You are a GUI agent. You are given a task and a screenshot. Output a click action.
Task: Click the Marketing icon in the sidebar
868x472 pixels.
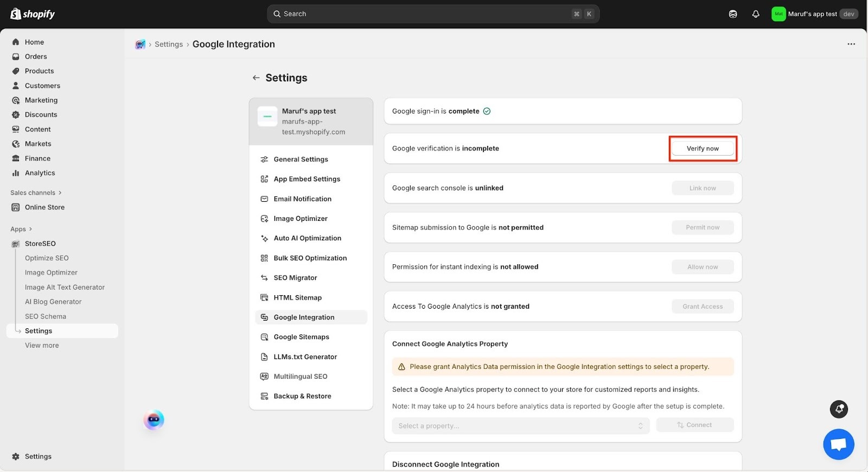pos(16,100)
